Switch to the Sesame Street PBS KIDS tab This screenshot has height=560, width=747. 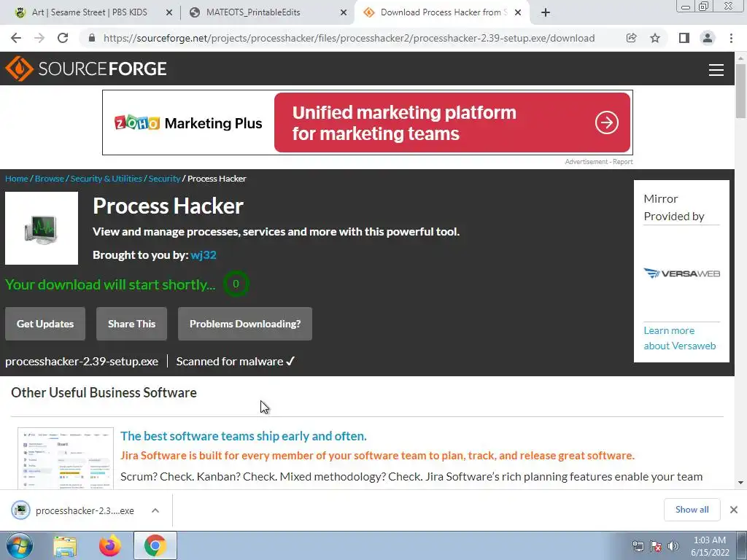(x=90, y=12)
